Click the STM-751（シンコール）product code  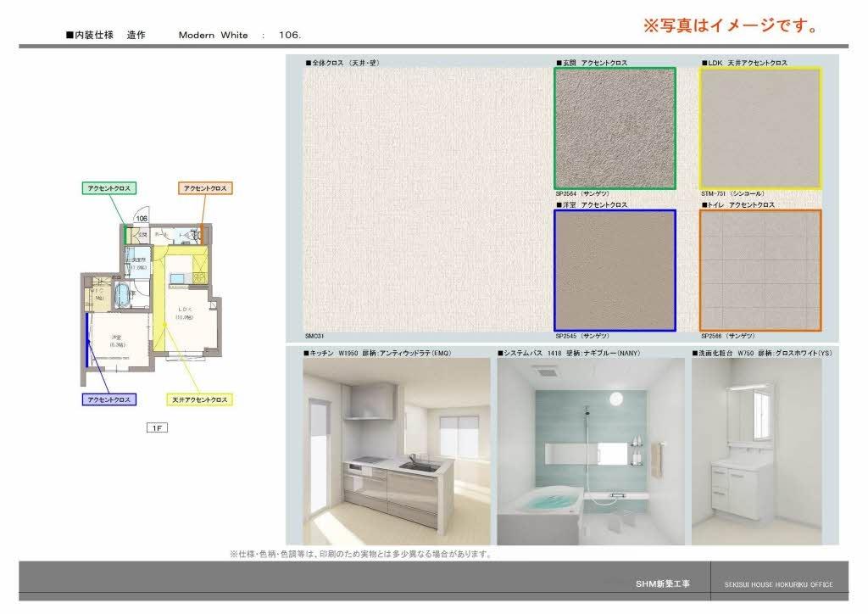[733, 193]
